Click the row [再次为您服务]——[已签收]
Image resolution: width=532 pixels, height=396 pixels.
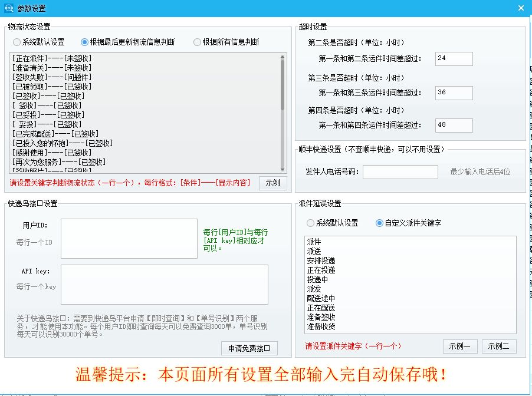coord(59,162)
